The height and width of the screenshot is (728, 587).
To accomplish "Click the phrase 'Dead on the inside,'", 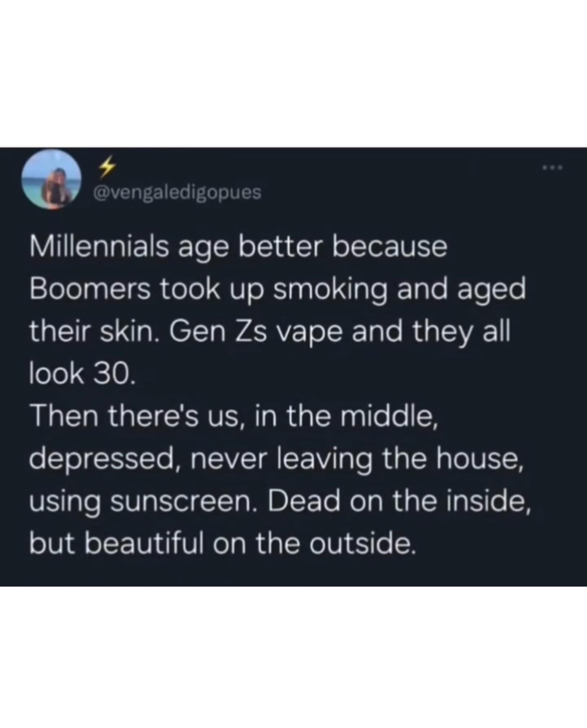I will click(399, 502).
